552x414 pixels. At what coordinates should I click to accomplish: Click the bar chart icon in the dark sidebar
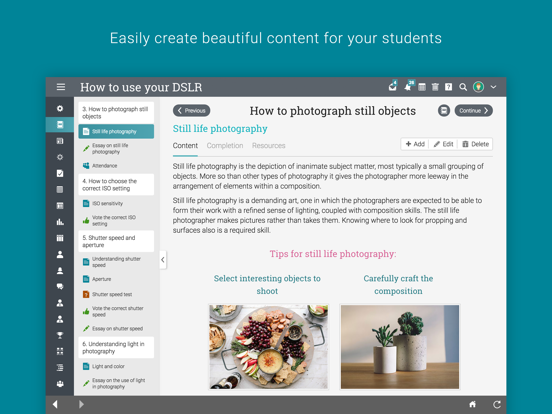point(60,222)
